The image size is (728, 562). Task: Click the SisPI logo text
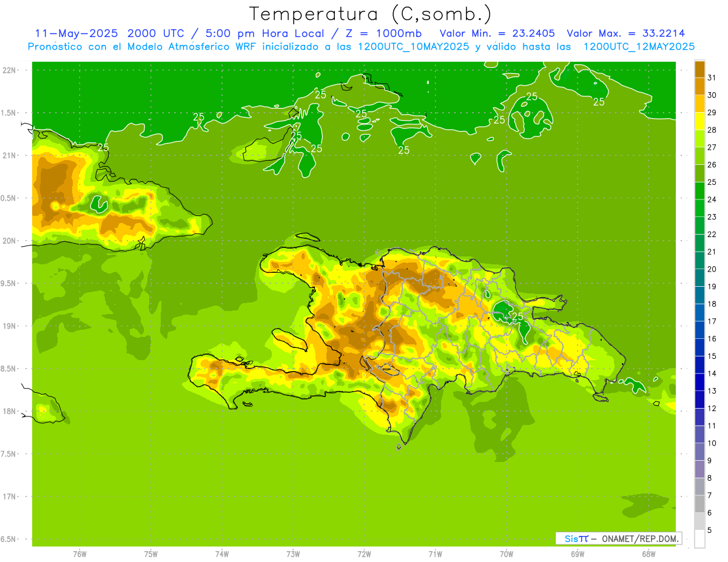click(576, 538)
